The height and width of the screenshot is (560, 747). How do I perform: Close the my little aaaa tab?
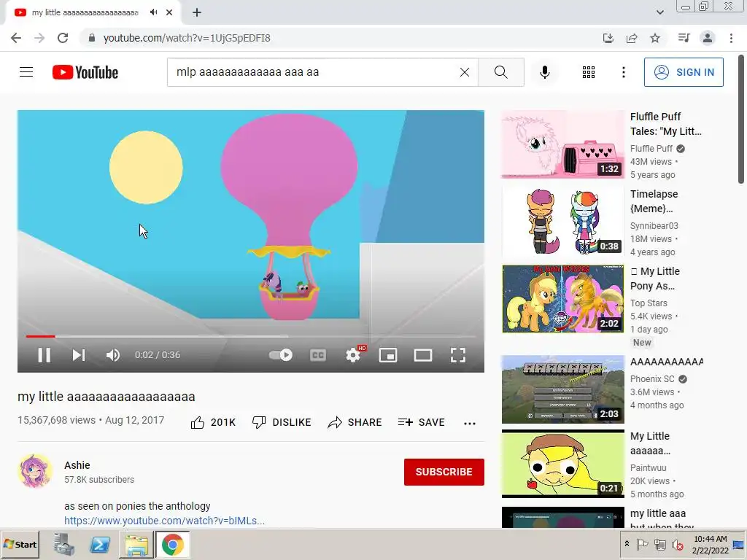click(169, 12)
